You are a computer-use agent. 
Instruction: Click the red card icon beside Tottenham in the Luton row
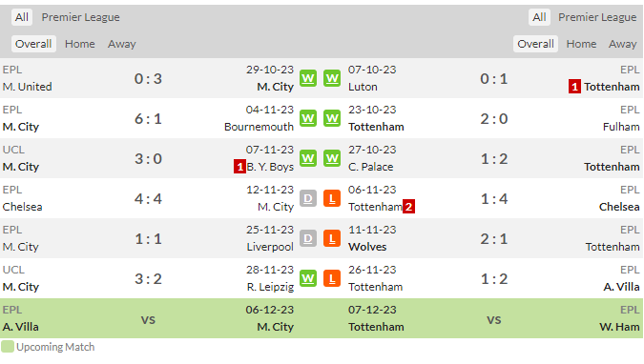(x=574, y=87)
